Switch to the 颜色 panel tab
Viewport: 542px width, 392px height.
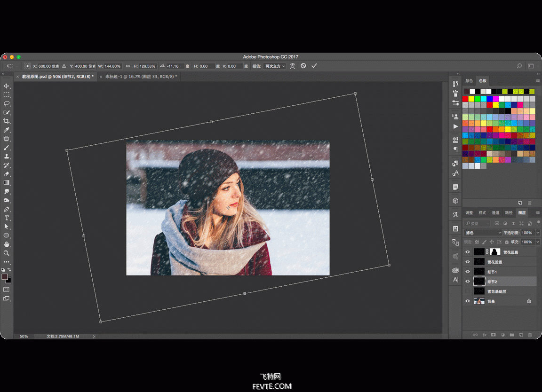click(469, 81)
